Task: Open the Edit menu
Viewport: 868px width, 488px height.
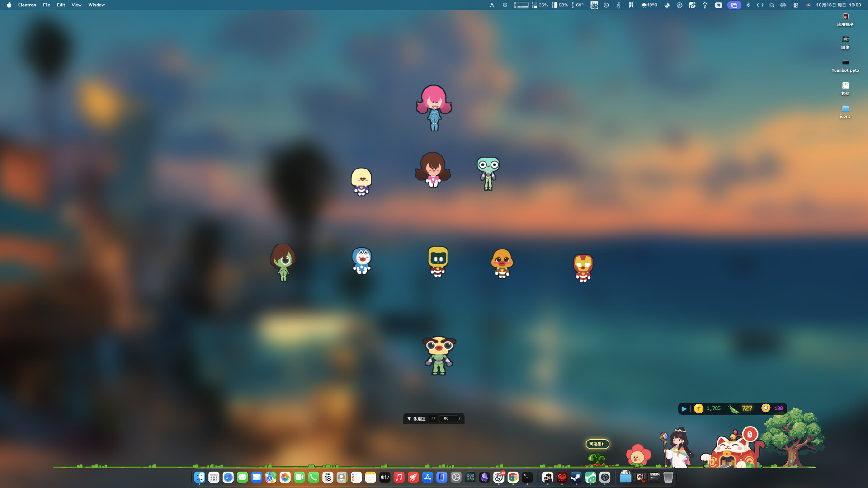Action: (61, 5)
